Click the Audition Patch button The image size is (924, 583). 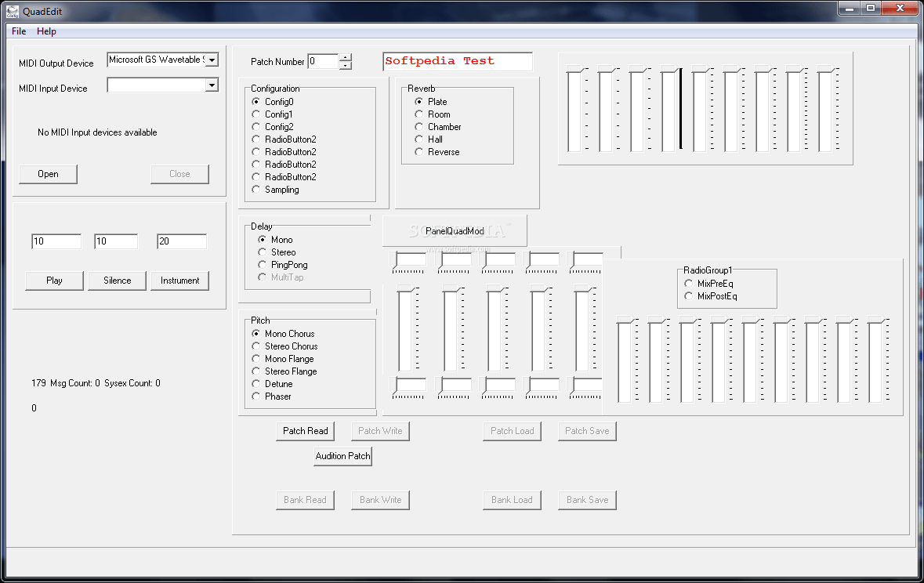pyautogui.click(x=342, y=456)
